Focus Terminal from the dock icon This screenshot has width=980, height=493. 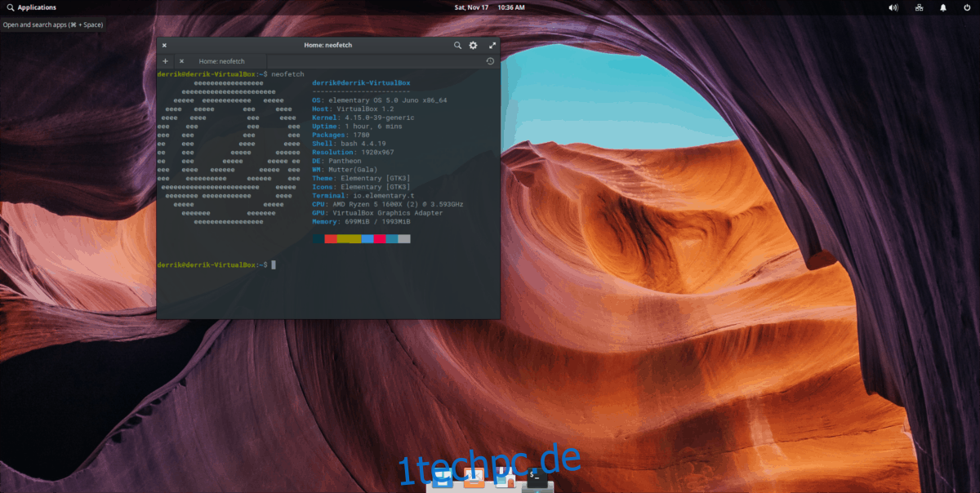click(536, 478)
